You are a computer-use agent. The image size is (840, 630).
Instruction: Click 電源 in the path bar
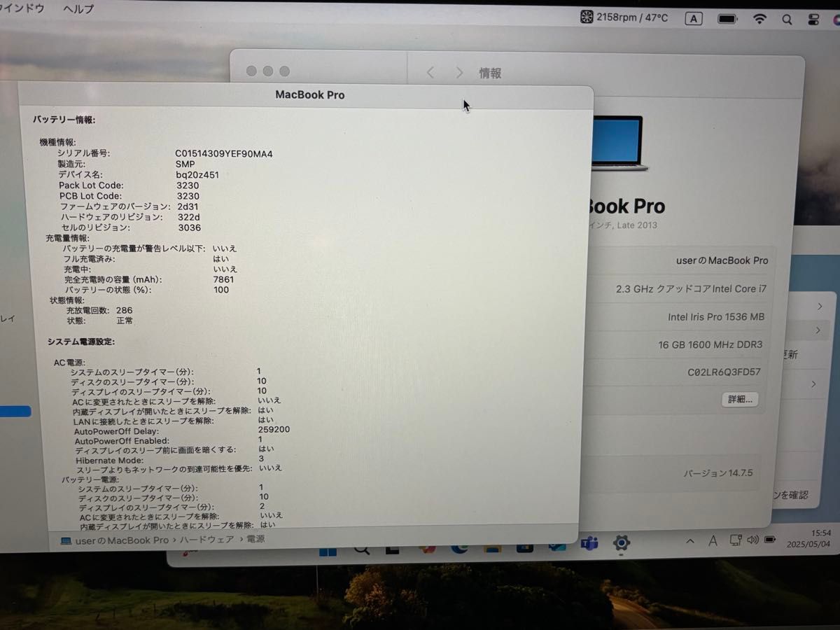click(x=255, y=539)
